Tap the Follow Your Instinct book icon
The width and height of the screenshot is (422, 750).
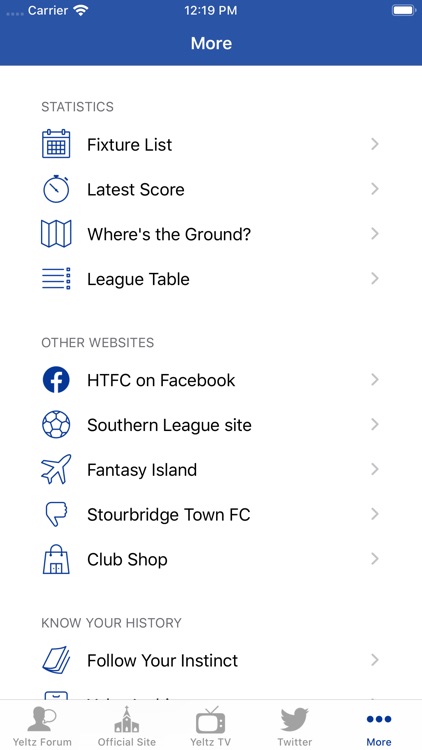tap(56, 661)
